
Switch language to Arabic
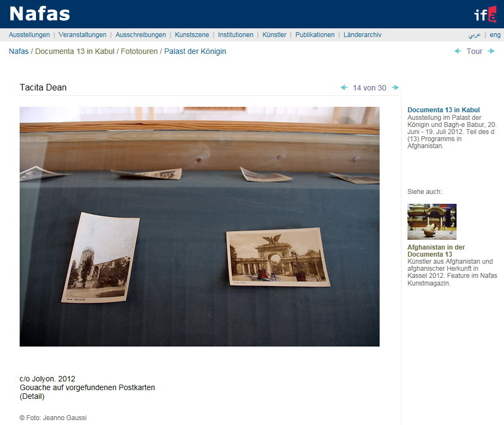pos(475,35)
